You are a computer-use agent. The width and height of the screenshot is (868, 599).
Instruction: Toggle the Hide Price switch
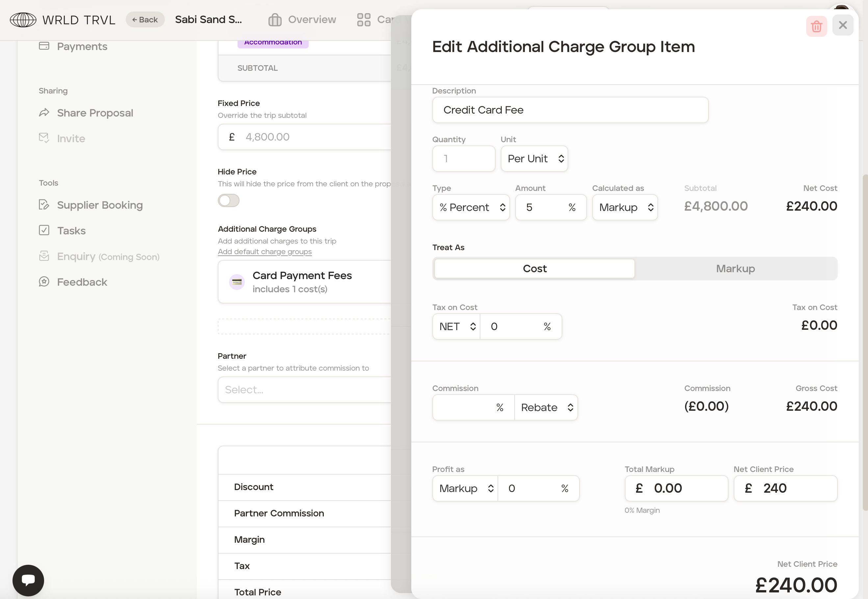(228, 200)
